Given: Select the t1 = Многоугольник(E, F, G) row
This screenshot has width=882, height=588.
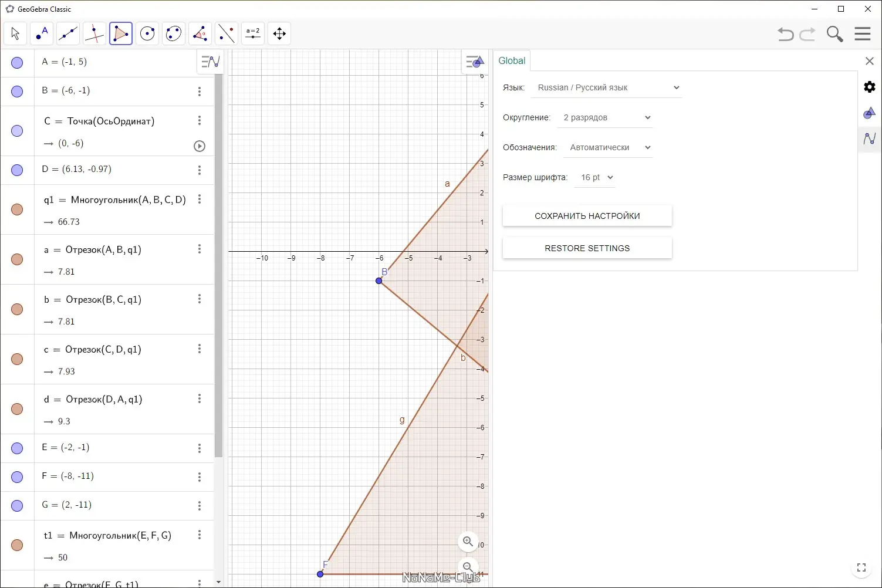Looking at the screenshot, I should coord(107,546).
